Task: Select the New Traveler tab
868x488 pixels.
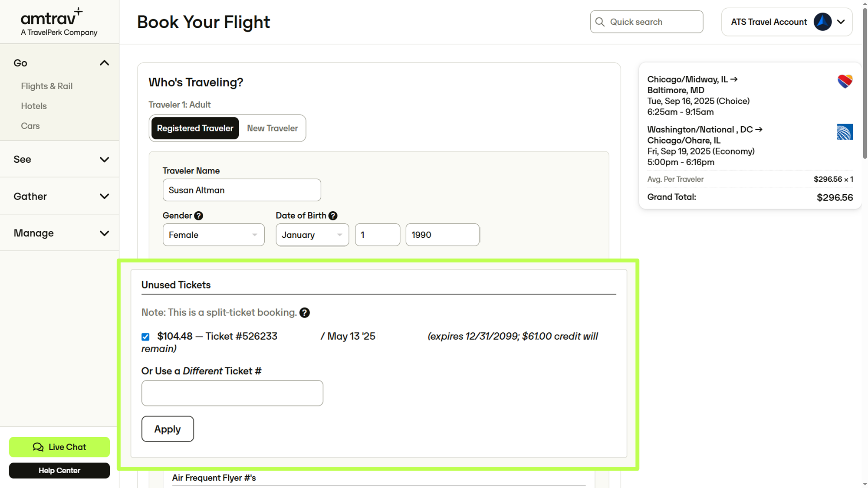Action: pyautogui.click(x=272, y=128)
